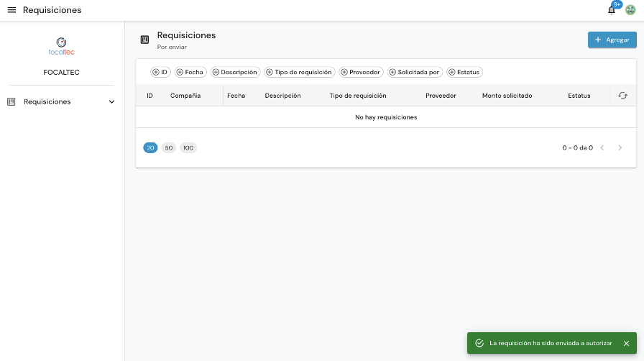Click the '0 - 0 de 0' pagination text

pyautogui.click(x=577, y=147)
